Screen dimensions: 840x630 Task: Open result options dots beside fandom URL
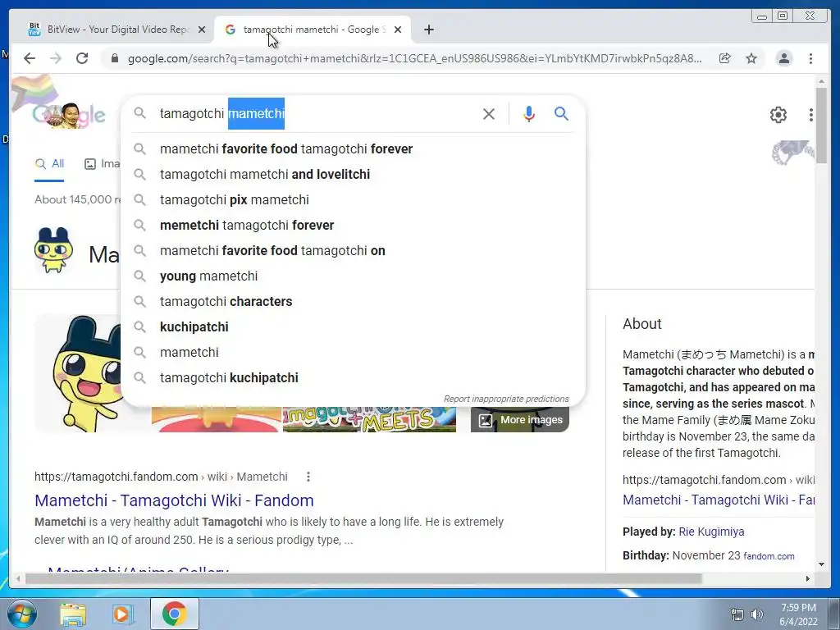(x=308, y=477)
